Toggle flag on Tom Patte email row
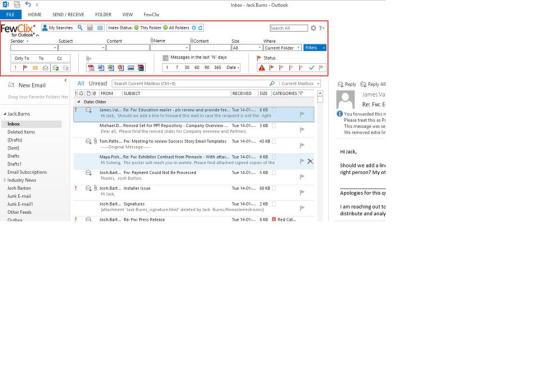 (x=302, y=146)
